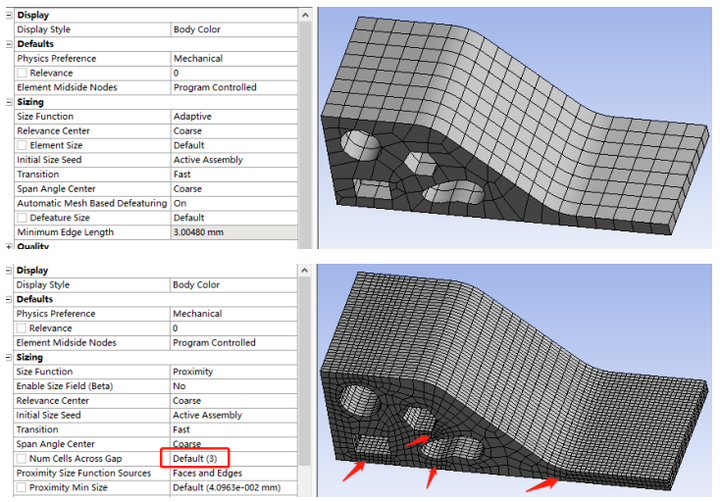
Task: Collapse the Display section in the Proximity panel
Action: pyautogui.click(x=8, y=271)
